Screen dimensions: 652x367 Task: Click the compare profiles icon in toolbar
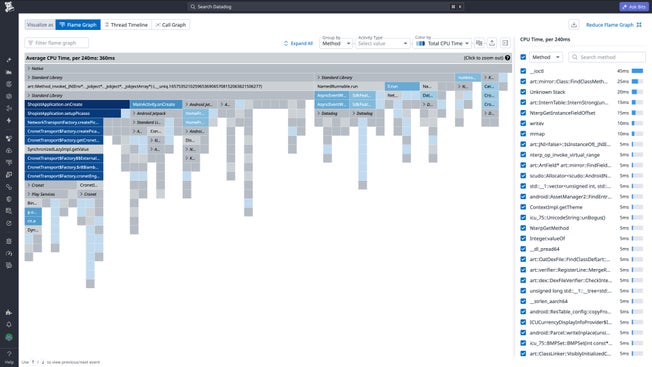click(479, 43)
